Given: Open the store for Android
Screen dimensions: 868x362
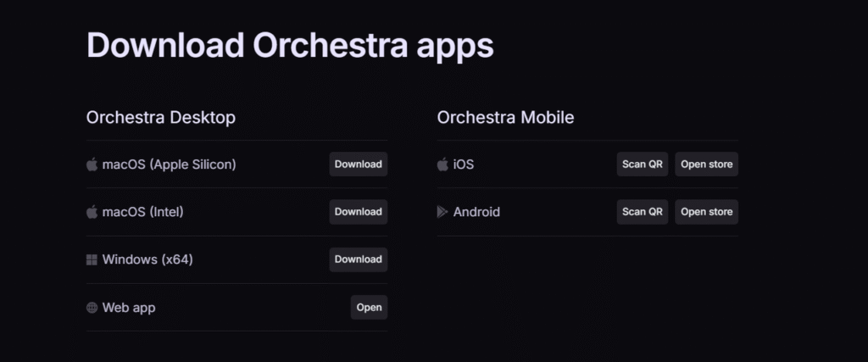Looking at the screenshot, I should pos(706,212).
